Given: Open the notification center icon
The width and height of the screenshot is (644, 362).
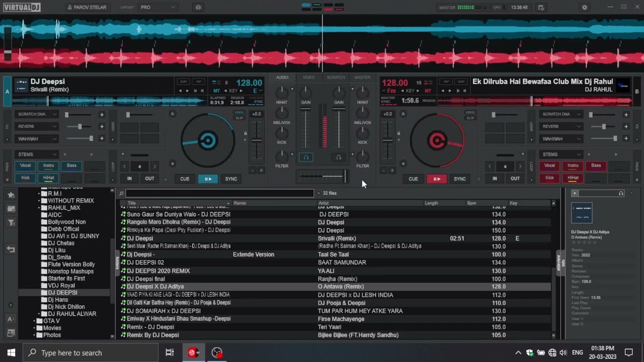Looking at the screenshot, I should (628, 352).
